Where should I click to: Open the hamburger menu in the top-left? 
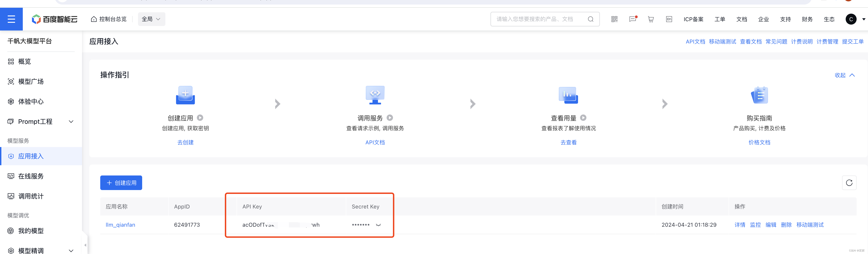[x=11, y=19]
